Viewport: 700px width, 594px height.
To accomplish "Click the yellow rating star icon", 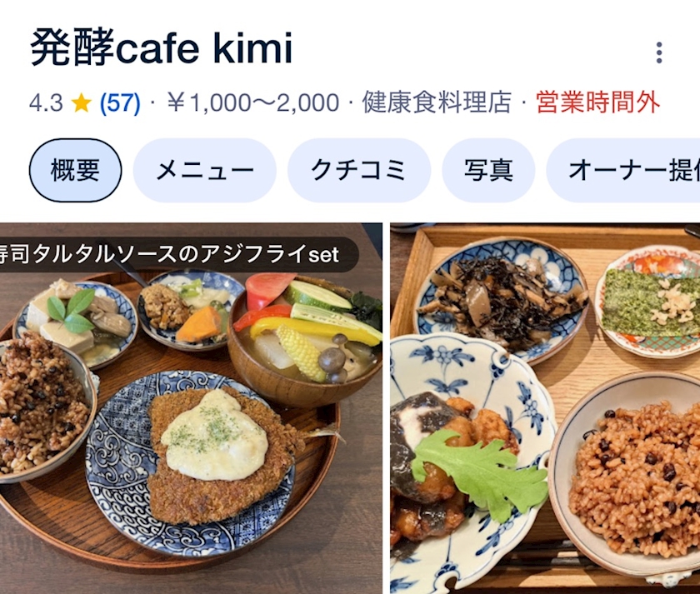I will (82, 103).
